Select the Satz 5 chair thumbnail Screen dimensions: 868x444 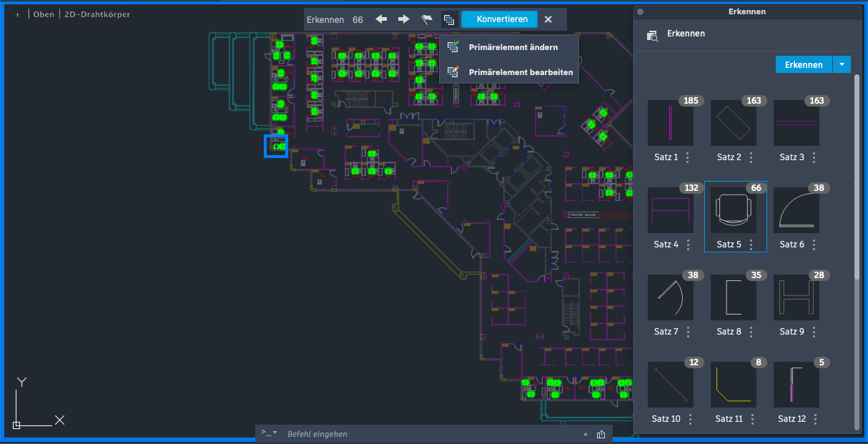[734, 210]
